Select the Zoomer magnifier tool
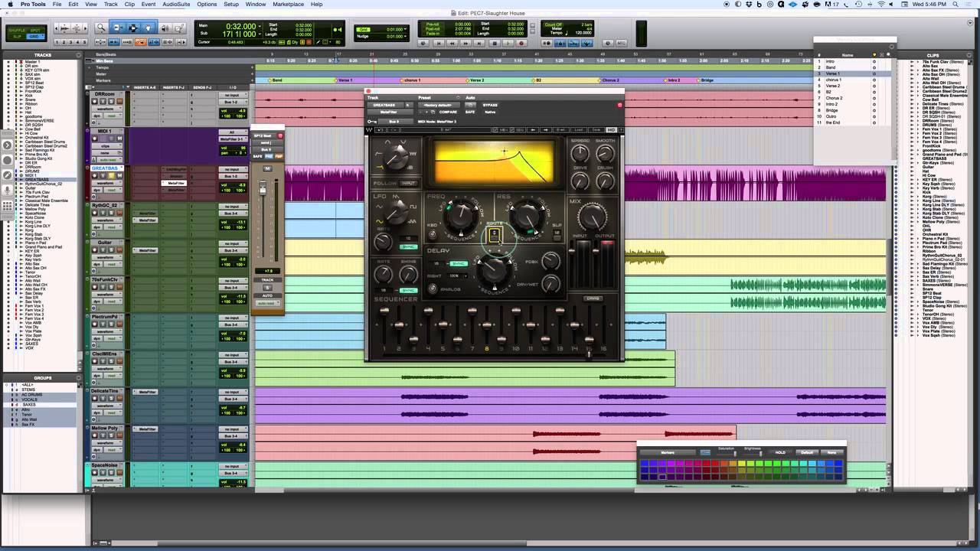The width and height of the screenshot is (980, 551). (100, 28)
